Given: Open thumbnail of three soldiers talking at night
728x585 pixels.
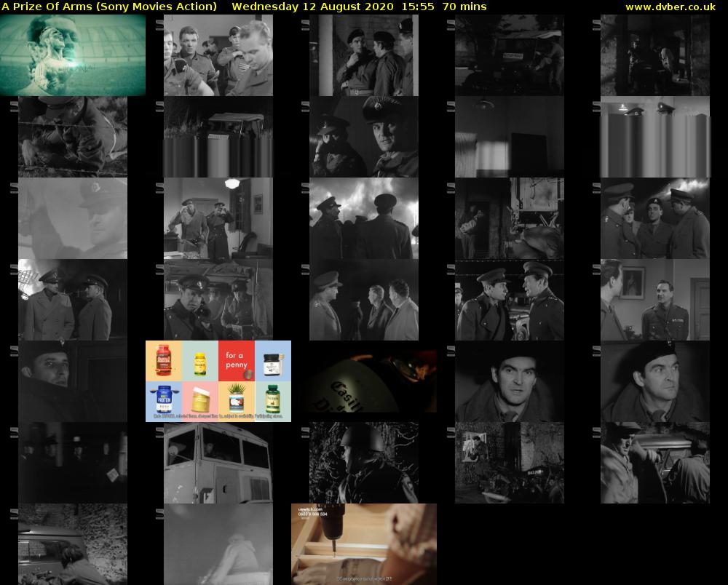Looking at the screenshot, I should tap(655, 218).
